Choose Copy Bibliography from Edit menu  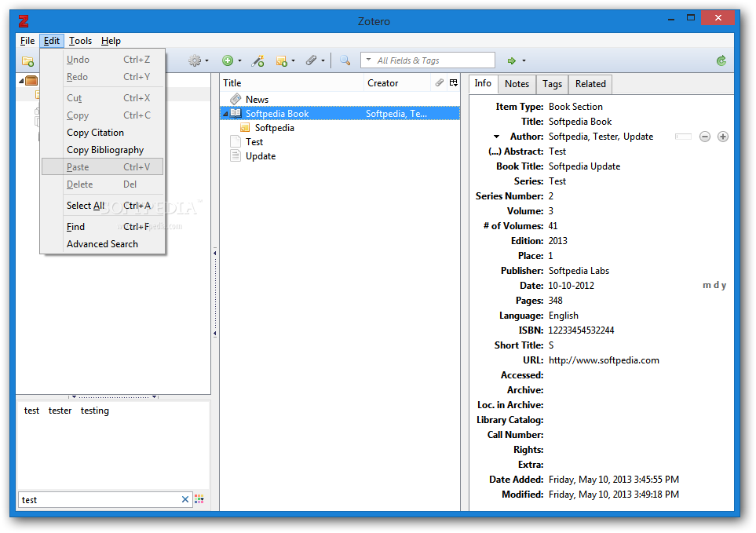click(x=102, y=150)
